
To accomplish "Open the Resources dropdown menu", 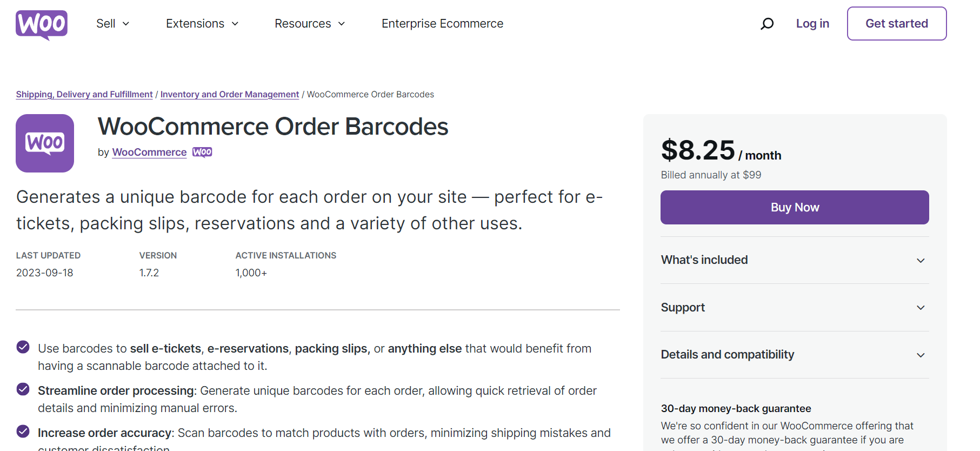I will pyautogui.click(x=309, y=23).
